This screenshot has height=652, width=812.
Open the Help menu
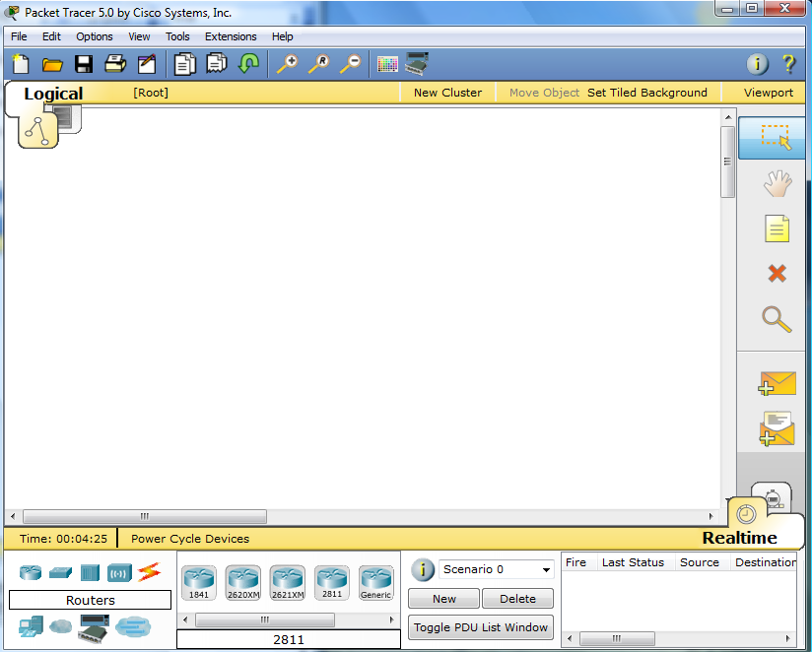pos(282,36)
